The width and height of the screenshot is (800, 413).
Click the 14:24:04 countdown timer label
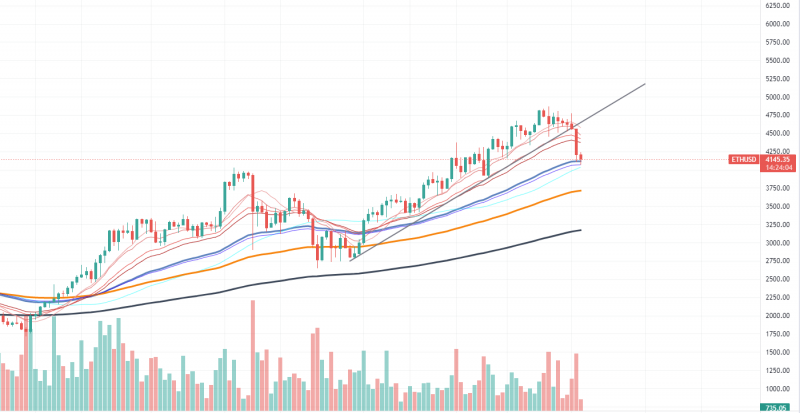pyautogui.click(x=778, y=167)
